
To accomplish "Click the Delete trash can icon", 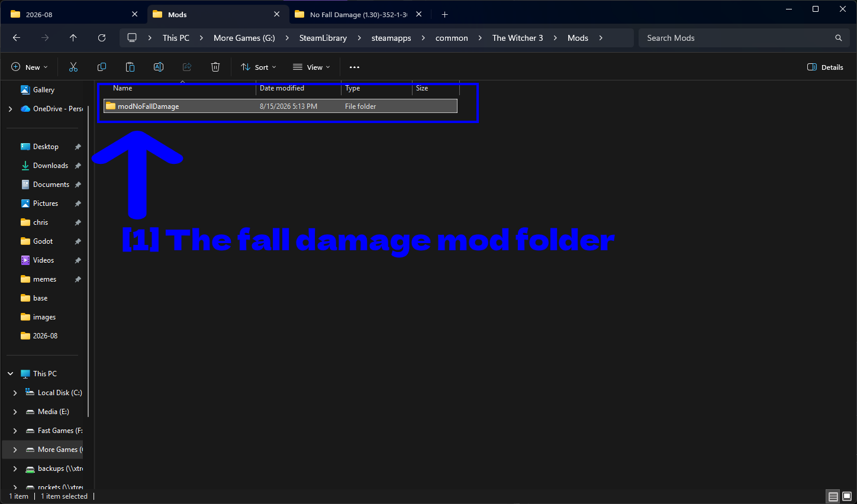I will click(215, 67).
